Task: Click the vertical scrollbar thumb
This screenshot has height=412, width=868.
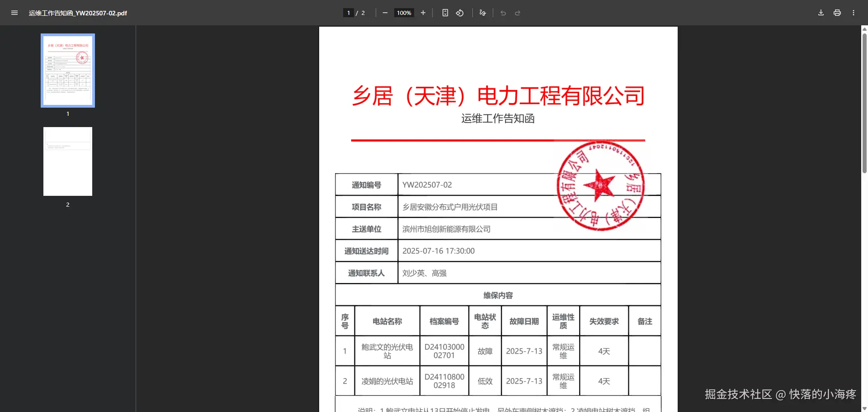Action: (864, 103)
